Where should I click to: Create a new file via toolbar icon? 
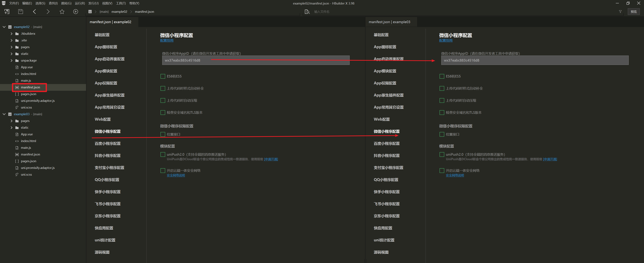tap(7, 11)
